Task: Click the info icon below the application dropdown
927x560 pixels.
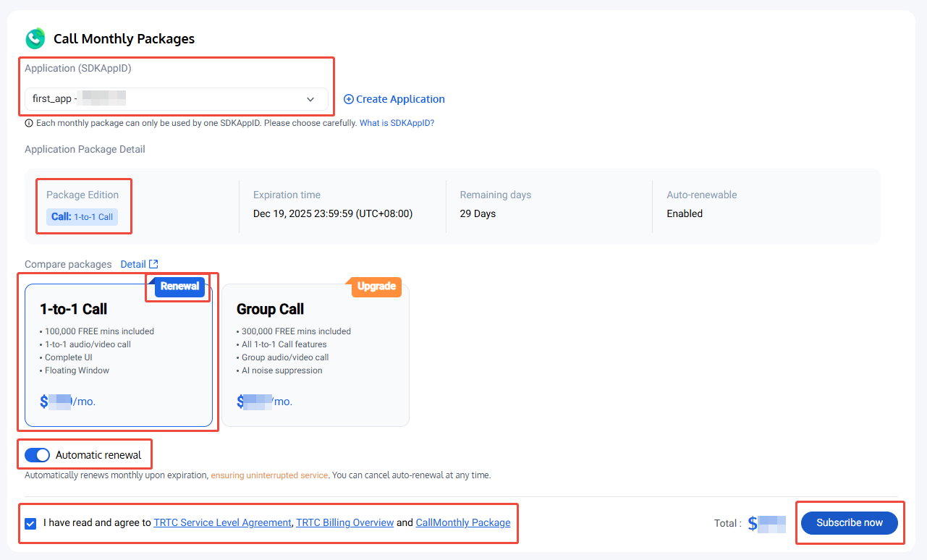Action: tap(29, 123)
